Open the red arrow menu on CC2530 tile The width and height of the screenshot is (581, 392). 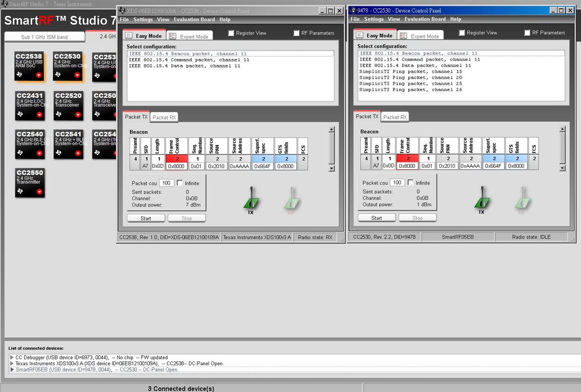click(77, 75)
